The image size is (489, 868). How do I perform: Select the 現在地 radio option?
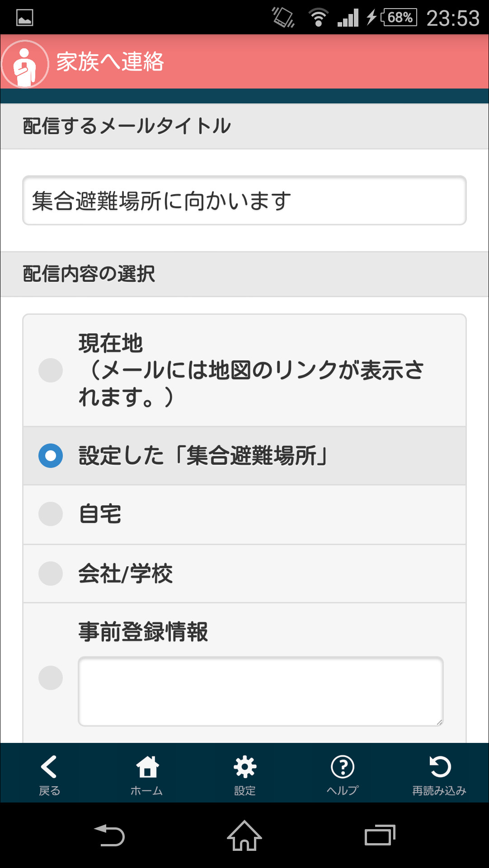tap(50, 370)
